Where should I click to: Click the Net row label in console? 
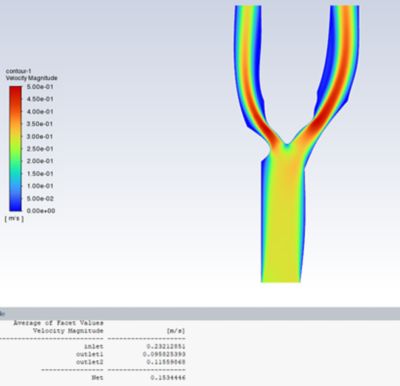pyautogui.click(x=97, y=378)
